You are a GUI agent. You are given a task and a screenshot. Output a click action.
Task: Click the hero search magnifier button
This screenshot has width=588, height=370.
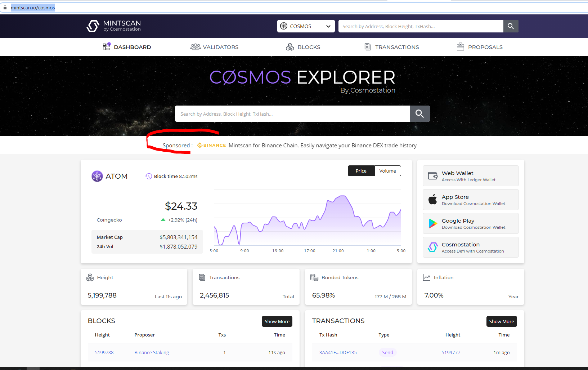(420, 113)
